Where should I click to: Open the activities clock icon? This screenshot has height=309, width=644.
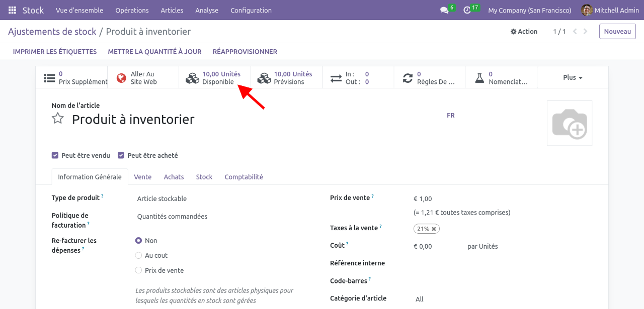(x=467, y=10)
